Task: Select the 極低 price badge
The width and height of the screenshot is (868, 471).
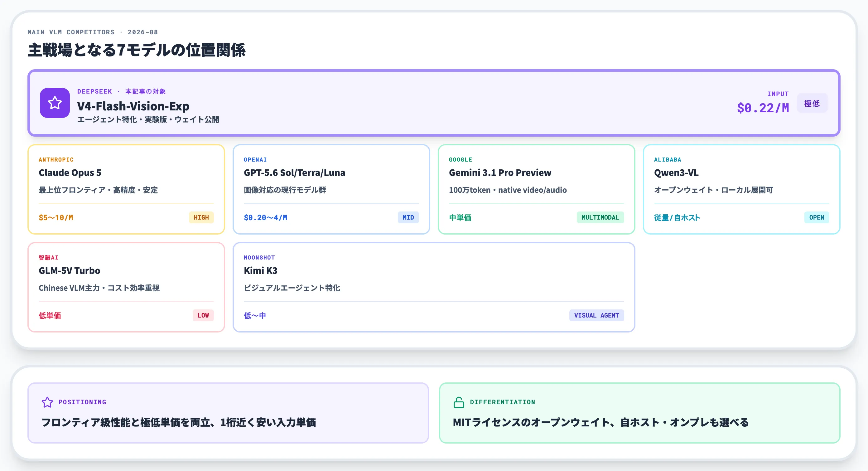Action: [812, 103]
